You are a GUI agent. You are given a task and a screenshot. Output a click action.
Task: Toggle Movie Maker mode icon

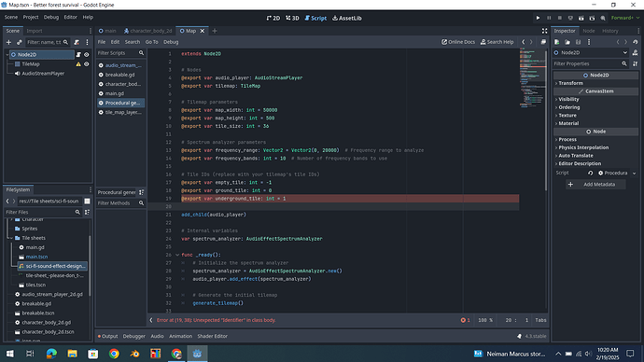[603, 18]
